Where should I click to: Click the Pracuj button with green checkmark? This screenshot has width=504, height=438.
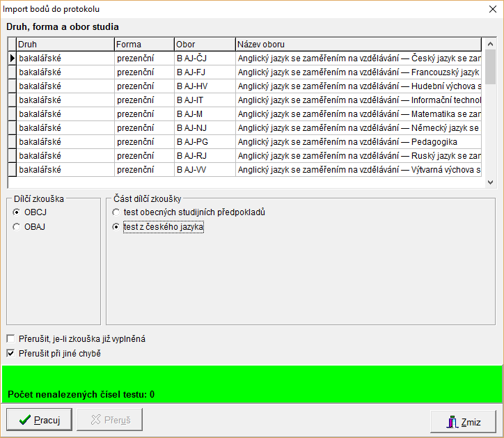(x=39, y=420)
